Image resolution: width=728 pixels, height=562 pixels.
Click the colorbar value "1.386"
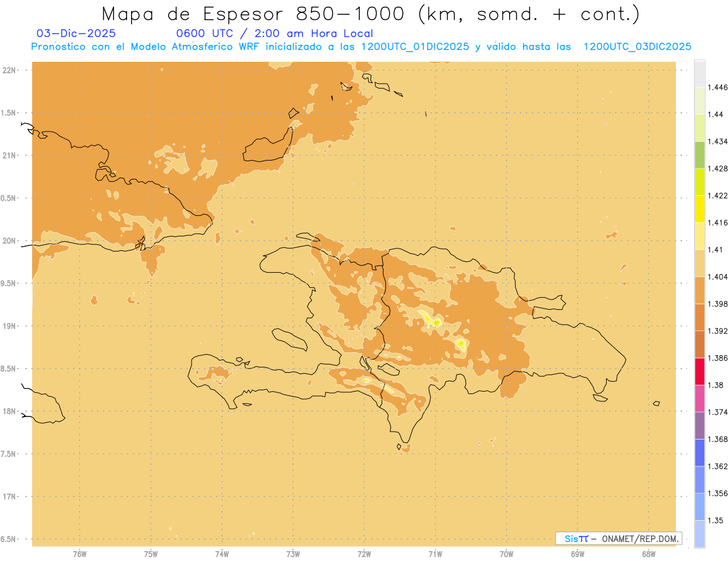tap(717, 358)
